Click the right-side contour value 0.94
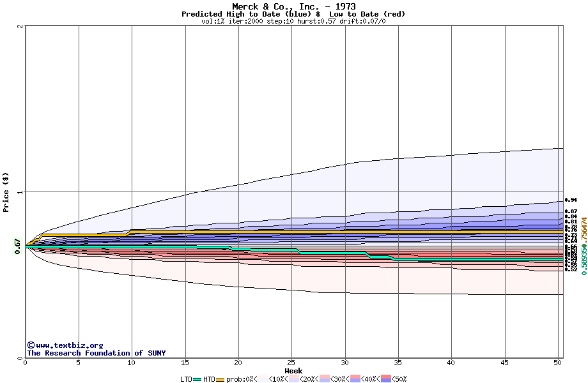Image resolution: width=588 pixels, height=383 pixels. coord(571,200)
